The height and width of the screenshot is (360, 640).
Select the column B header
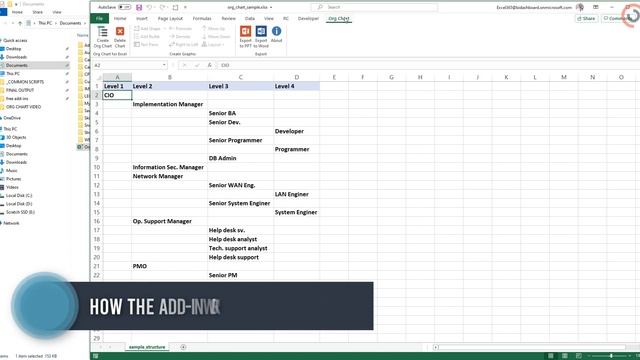click(x=169, y=77)
